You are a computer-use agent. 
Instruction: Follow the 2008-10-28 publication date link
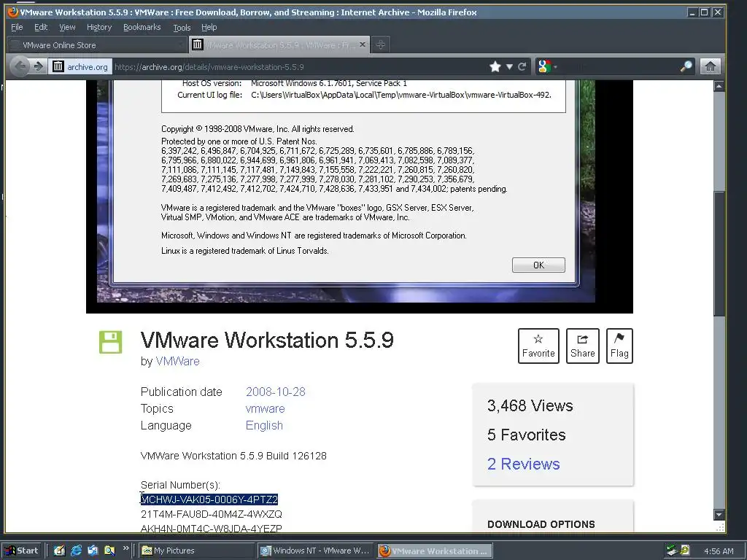click(275, 392)
